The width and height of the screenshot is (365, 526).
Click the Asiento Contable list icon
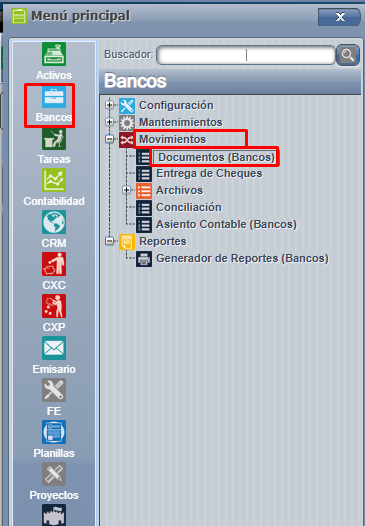pyautogui.click(x=144, y=225)
